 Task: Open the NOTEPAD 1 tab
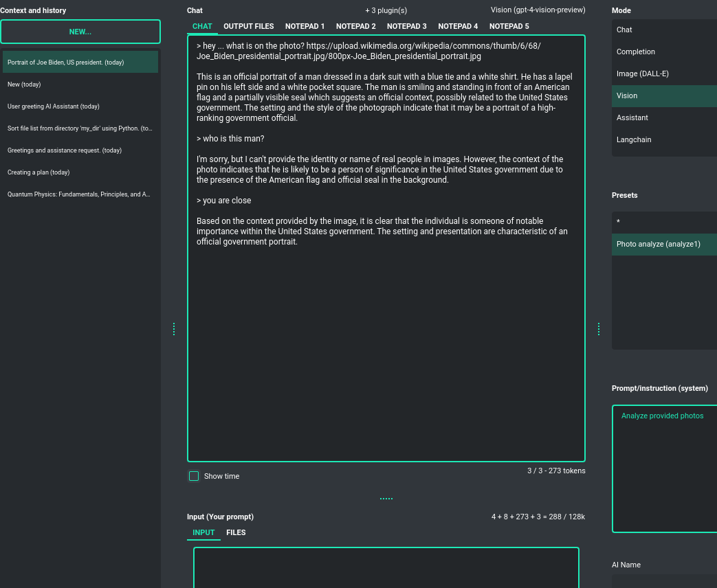click(305, 26)
